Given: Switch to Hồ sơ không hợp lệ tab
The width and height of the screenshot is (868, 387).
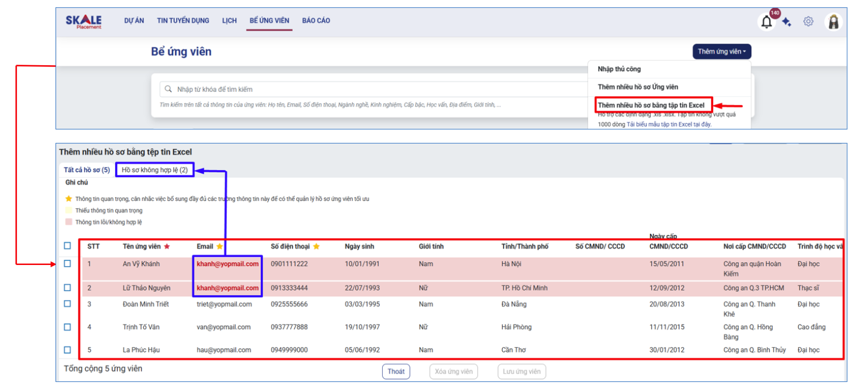Looking at the screenshot, I should pos(155,170).
